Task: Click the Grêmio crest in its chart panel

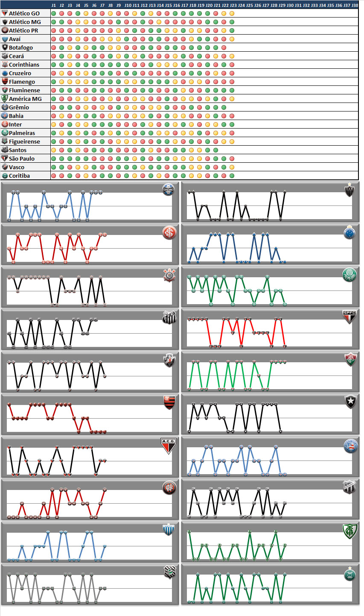Action: [x=169, y=190]
